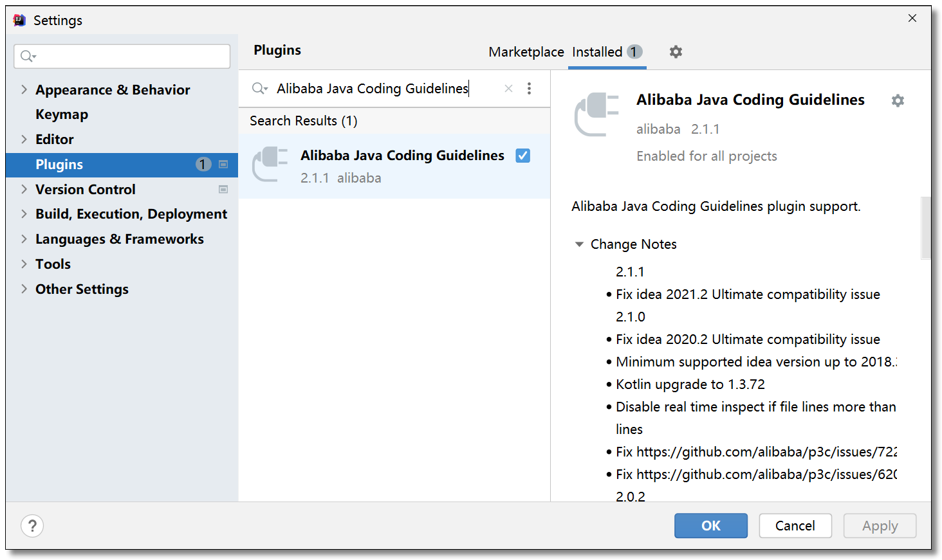Click the settings search magnifier icon
Viewport: 942px width, 560px height.
coord(28,57)
